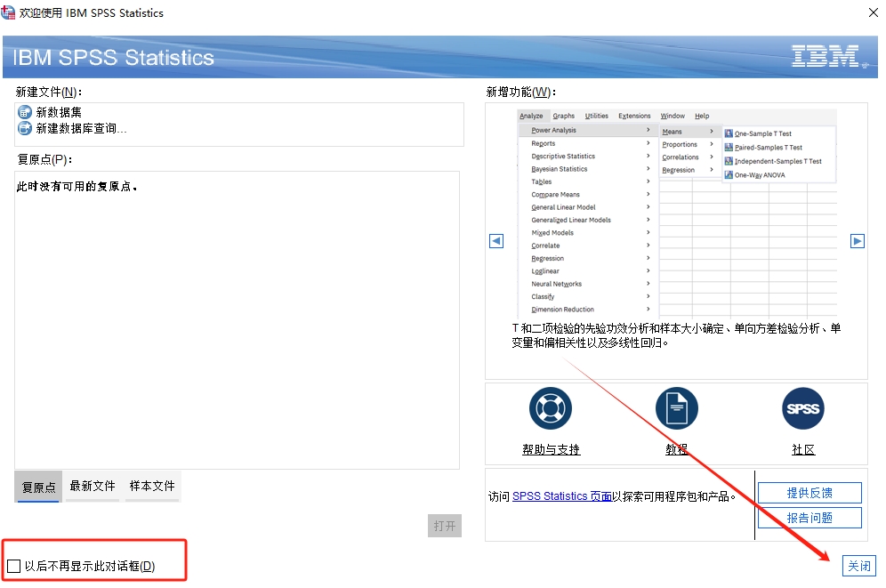Click the IBM logo in banner
Viewport: 886px width, 588px height.
(x=826, y=57)
